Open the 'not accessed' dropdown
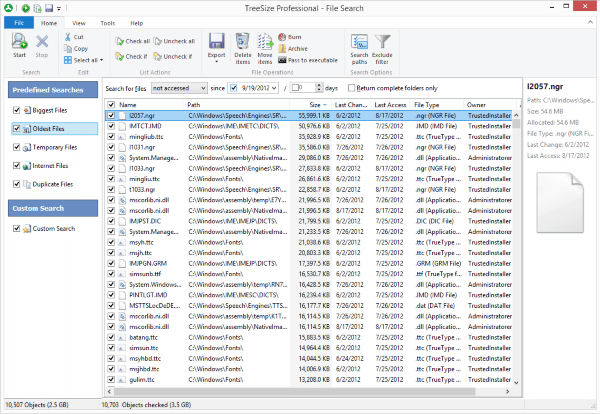The width and height of the screenshot is (600, 414). point(179,88)
